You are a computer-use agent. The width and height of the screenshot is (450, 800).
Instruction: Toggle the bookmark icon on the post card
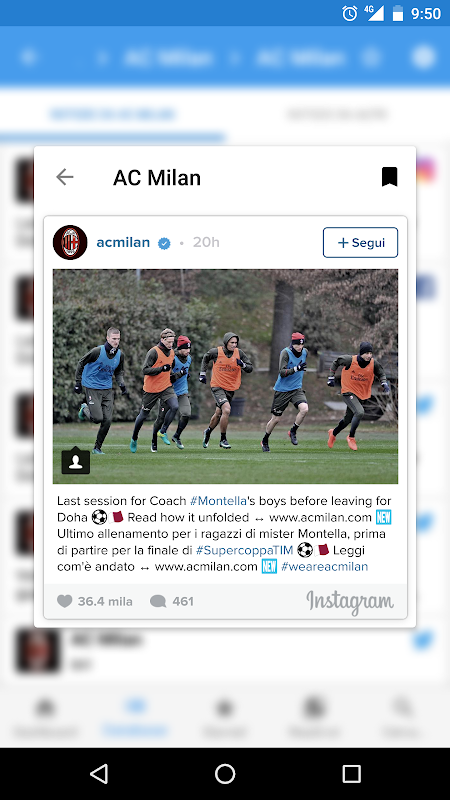[x=389, y=177]
